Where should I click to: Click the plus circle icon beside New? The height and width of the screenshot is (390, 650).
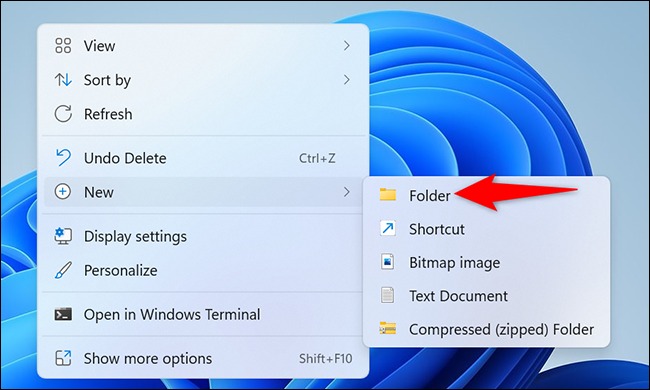coord(63,192)
